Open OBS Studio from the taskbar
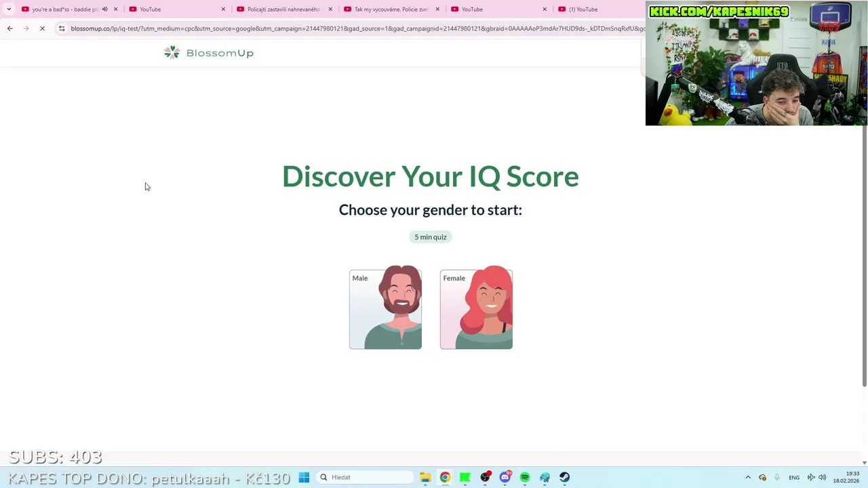Image resolution: width=868 pixels, height=488 pixels. [x=485, y=477]
